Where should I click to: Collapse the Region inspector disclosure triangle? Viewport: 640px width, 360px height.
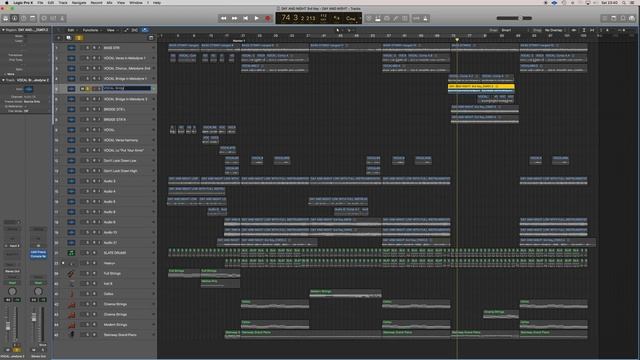(x=3, y=30)
